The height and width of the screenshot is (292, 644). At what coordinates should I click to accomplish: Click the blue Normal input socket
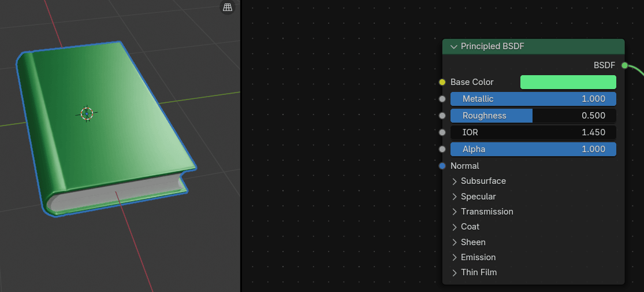coord(442,166)
